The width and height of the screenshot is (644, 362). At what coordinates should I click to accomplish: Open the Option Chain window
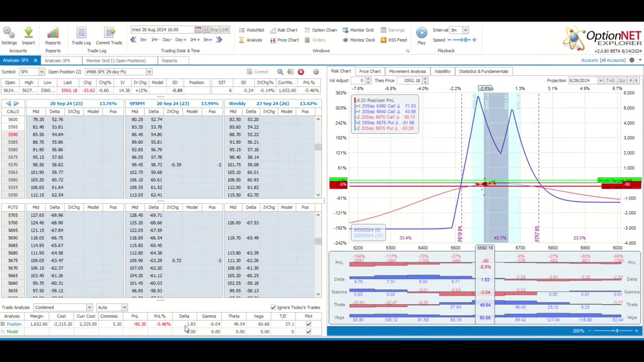tap(320, 30)
